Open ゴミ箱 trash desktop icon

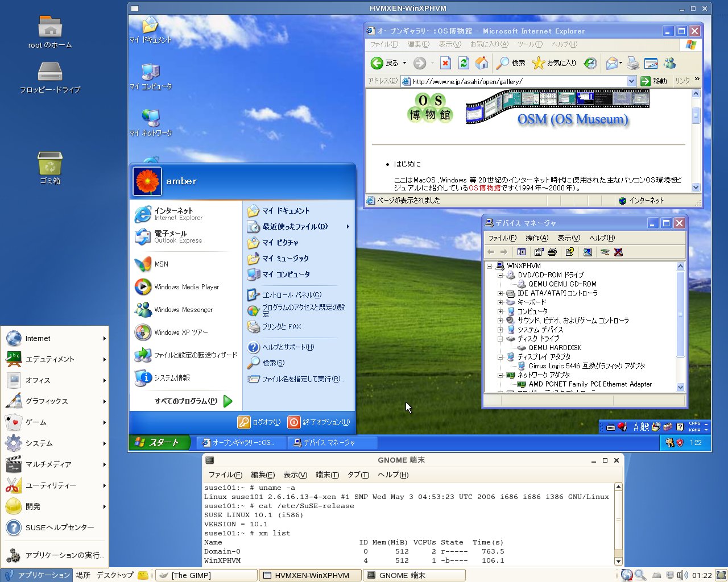tap(50, 168)
